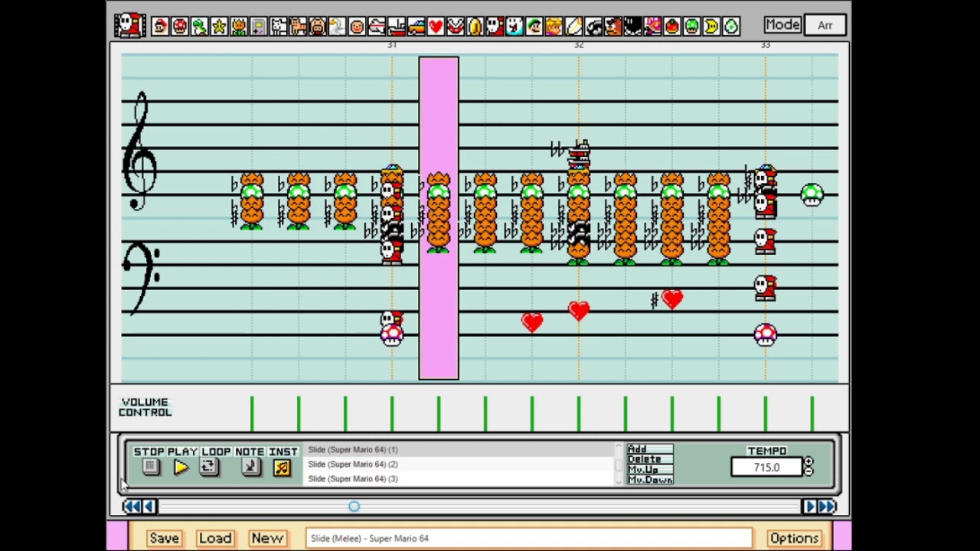Image resolution: width=980 pixels, height=551 pixels.
Task: Click Mv.Up to move song up
Action: coord(649,469)
